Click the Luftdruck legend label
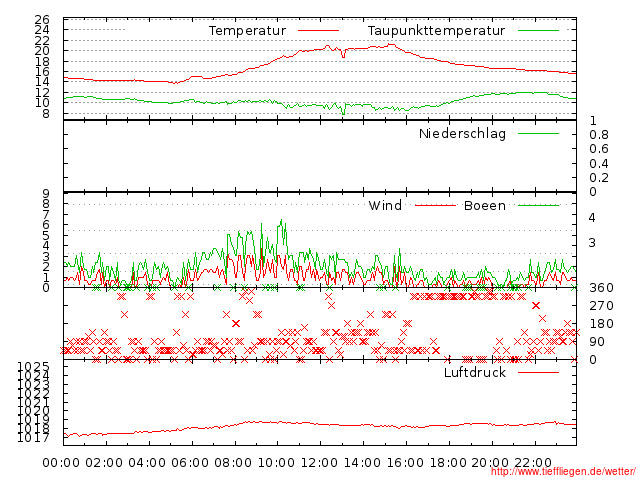 475,372
